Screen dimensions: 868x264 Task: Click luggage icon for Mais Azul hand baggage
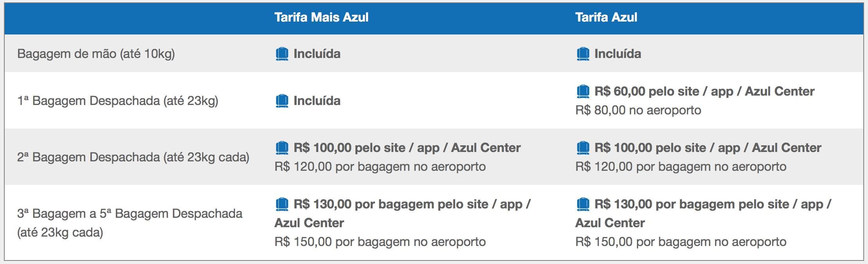(282, 54)
